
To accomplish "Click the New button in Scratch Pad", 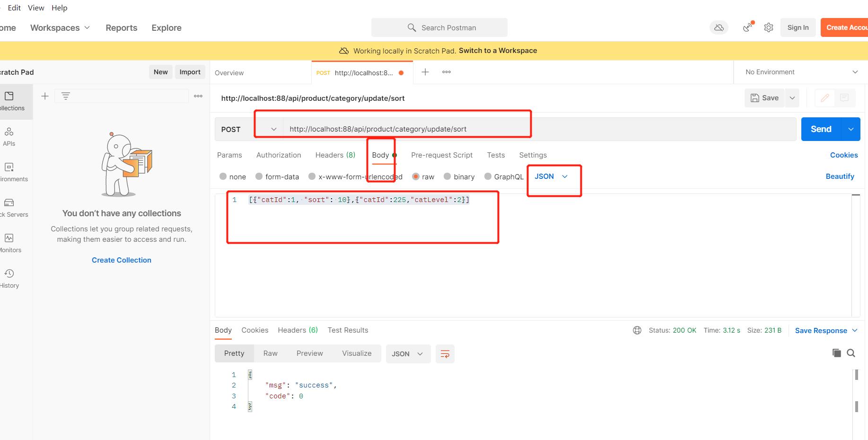I will point(161,72).
